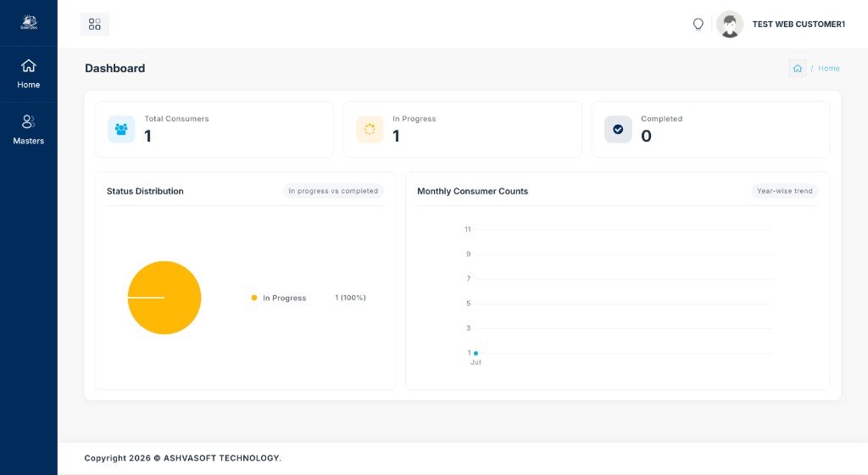Click the yellow In Progress legend dot
The height and width of the screenshot is (475, 868).
click(x=254, y=298)
